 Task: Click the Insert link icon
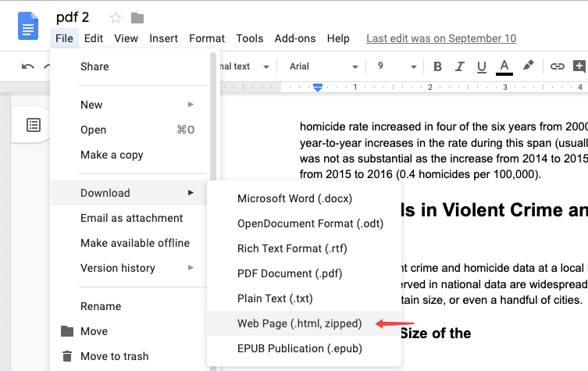[x=557, y=66]
